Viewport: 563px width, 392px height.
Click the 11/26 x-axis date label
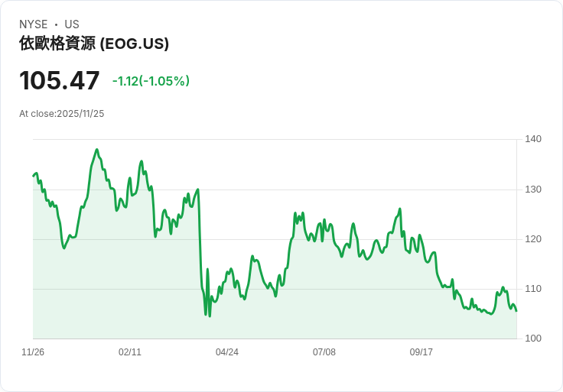(x=33, y=352)
